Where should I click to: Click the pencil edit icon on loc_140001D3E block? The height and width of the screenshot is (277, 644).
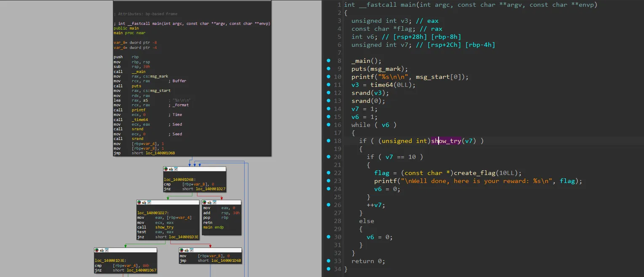pos(101,250)
